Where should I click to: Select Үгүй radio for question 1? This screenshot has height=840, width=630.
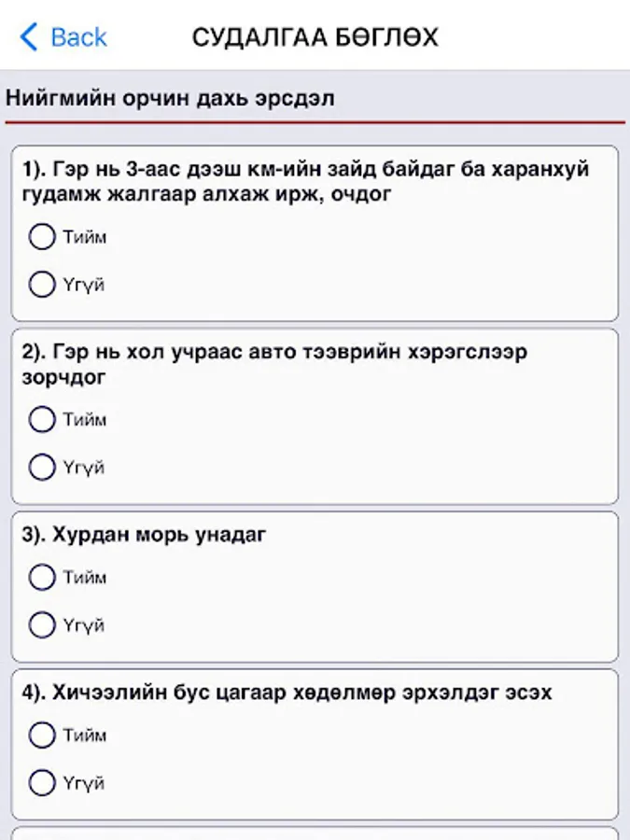[42, 284]
